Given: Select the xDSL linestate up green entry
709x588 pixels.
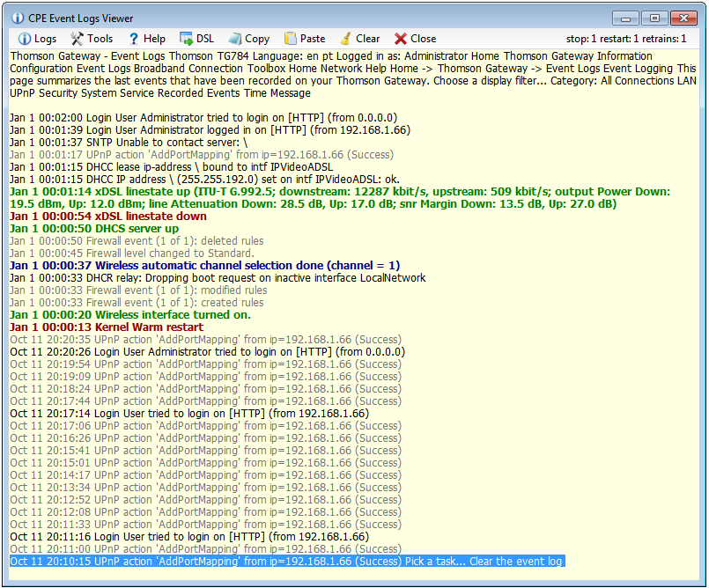Looking at the screenshot, I should (312, 192).
